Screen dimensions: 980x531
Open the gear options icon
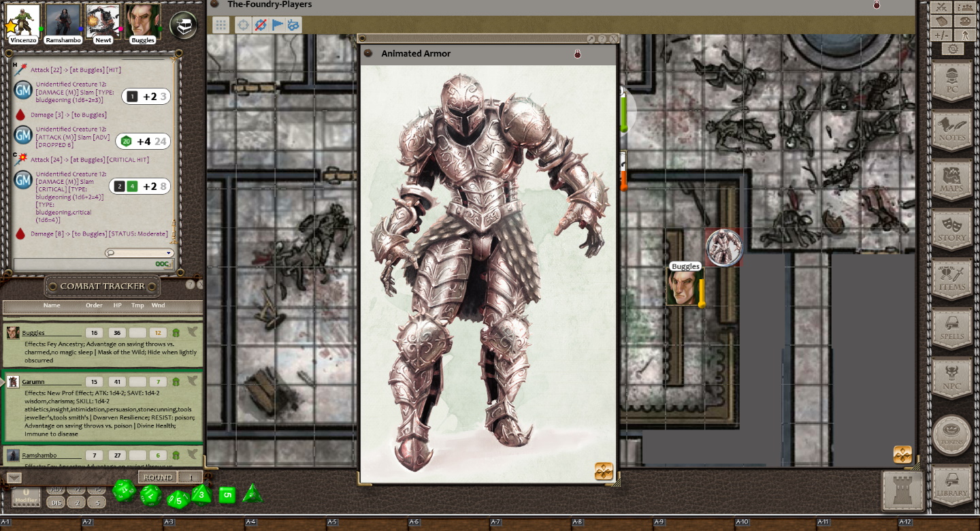point(953,49)
